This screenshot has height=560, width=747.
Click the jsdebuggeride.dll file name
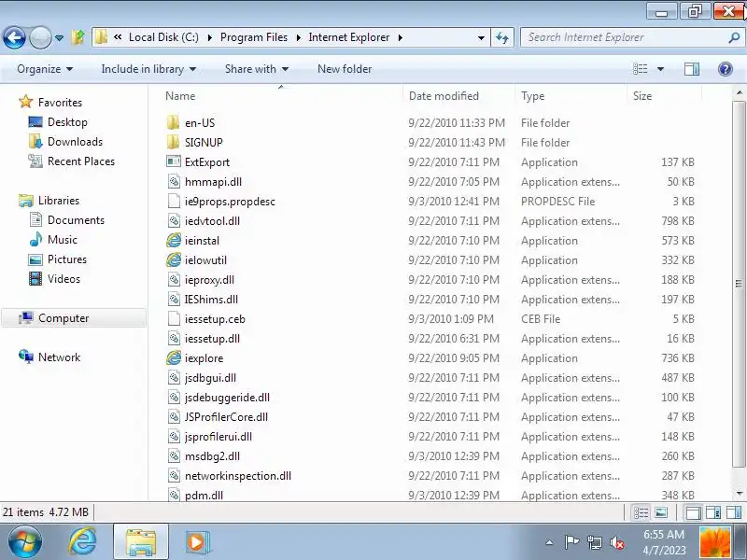[x=227, y=398]
